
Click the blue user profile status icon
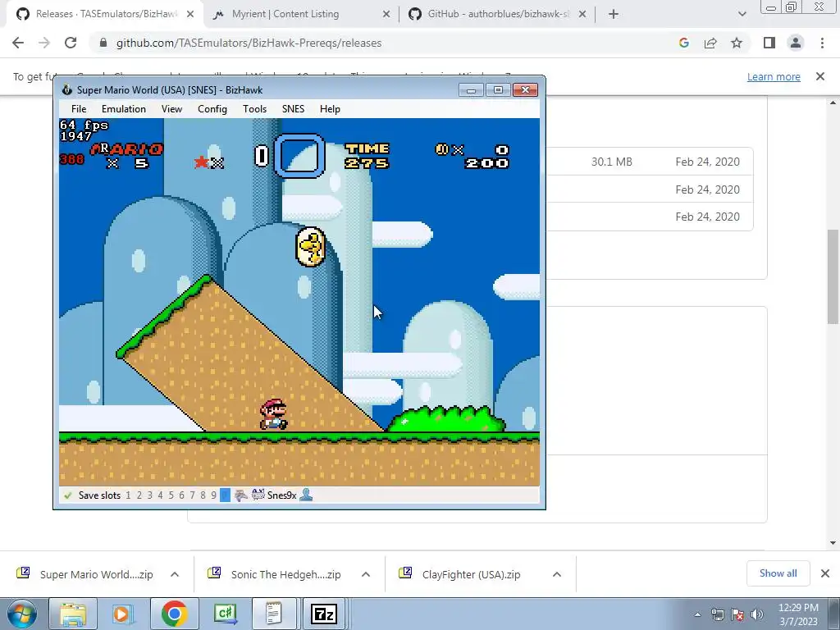tap(306, 495)
